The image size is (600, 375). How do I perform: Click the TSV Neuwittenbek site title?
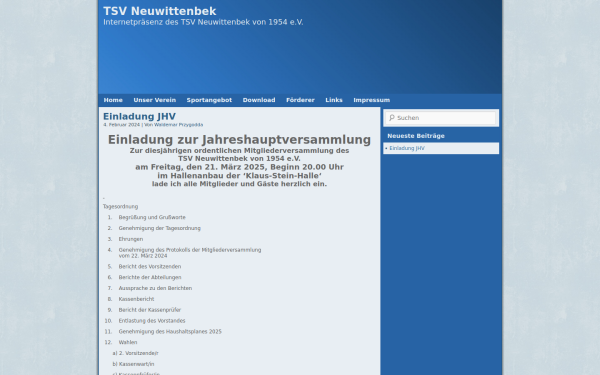point(160,11)
